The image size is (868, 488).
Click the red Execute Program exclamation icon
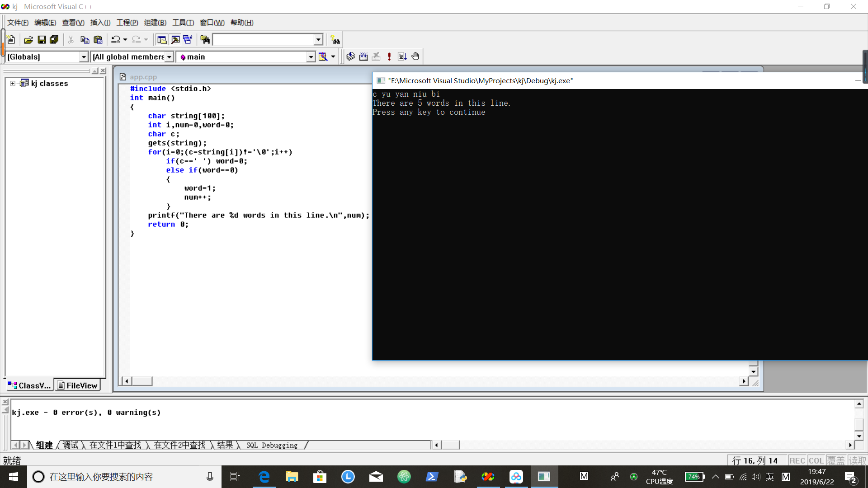pyautogui.click(x=389, y=56)
